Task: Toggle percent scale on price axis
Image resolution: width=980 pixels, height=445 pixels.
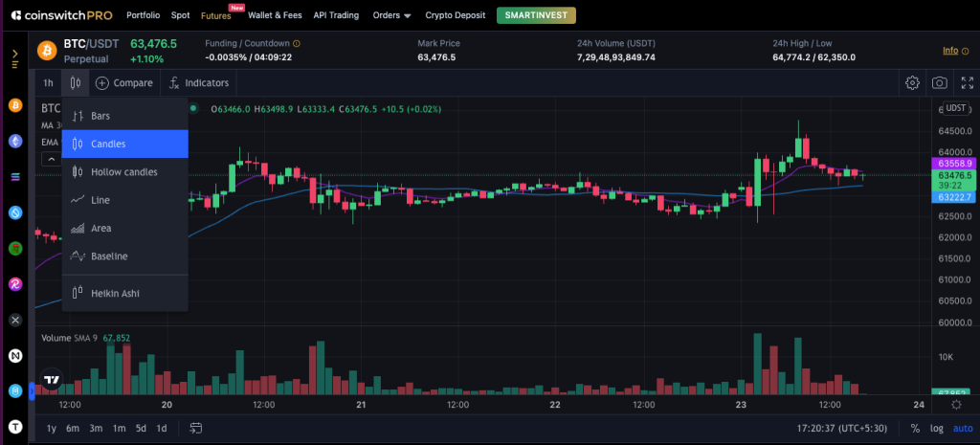Action: click(x=915, y=428)
